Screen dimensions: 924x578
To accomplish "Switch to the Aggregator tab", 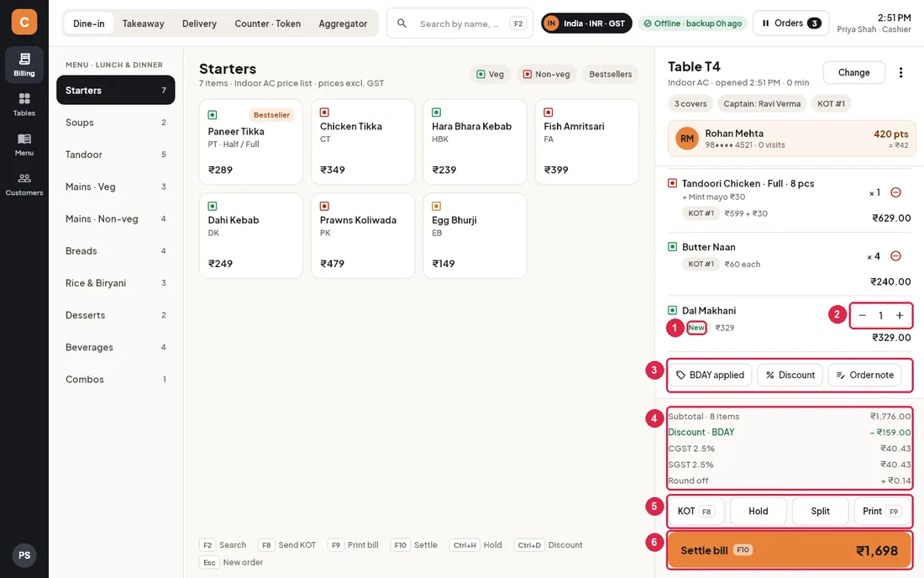I will pyautogui.click(x=343, y=24).
